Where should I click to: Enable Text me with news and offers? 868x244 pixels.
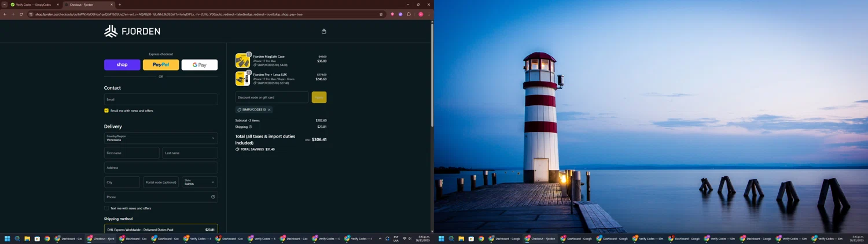click(106, 208)
